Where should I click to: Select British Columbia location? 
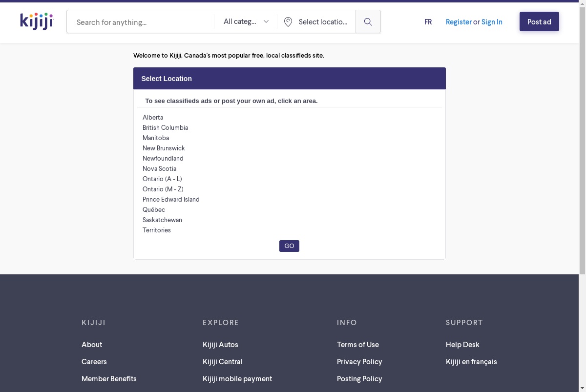point(165,127)
